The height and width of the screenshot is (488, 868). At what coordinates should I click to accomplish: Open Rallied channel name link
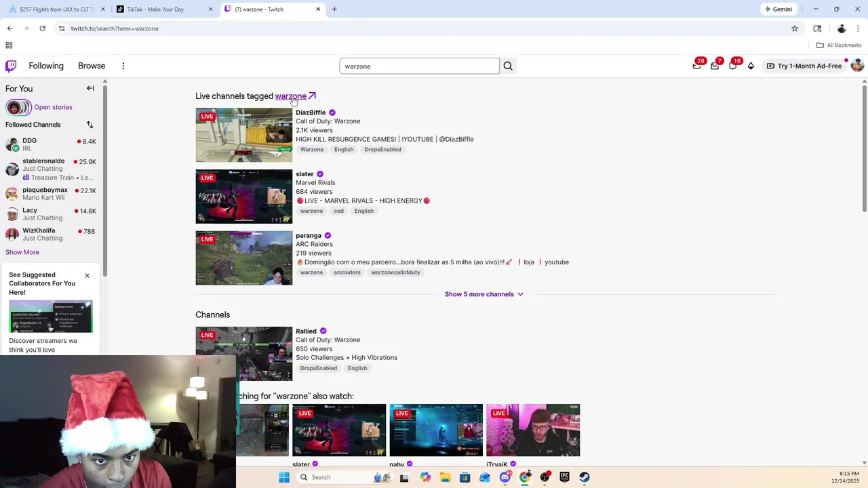(307, 331)
